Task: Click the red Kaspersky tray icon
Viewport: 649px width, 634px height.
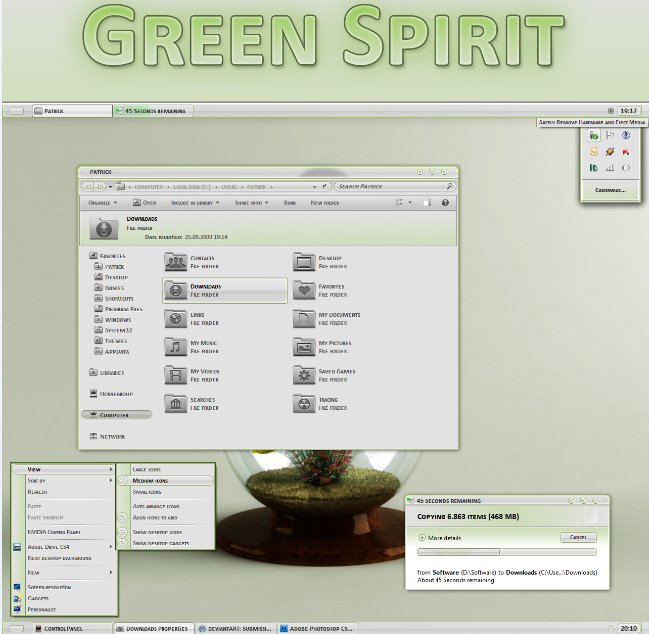Action: click(626, 152)
